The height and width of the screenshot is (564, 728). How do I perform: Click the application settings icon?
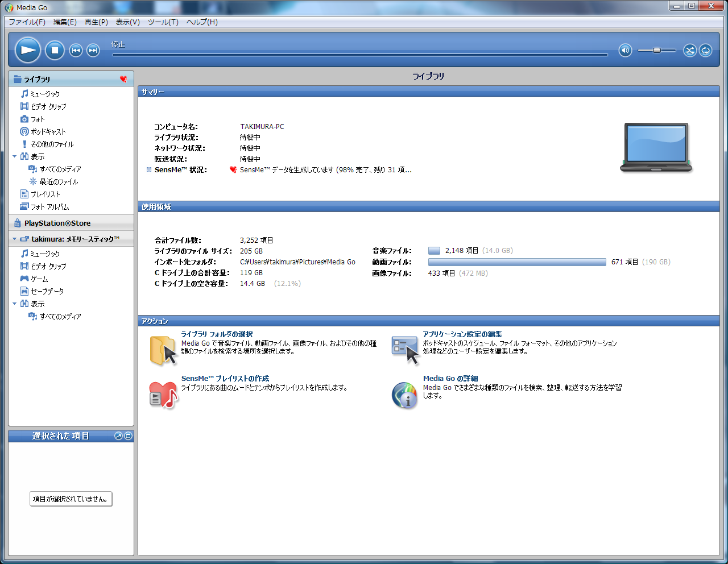pos(405,350)
